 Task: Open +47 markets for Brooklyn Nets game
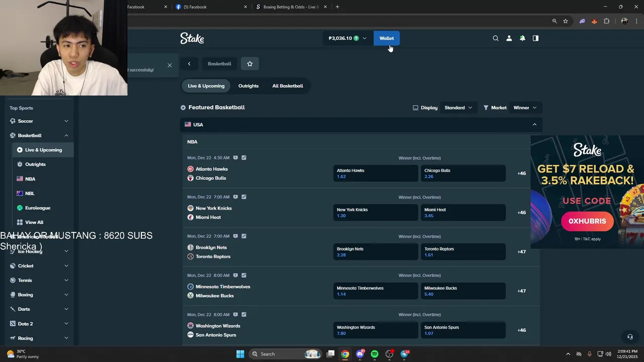coord(522,252)
